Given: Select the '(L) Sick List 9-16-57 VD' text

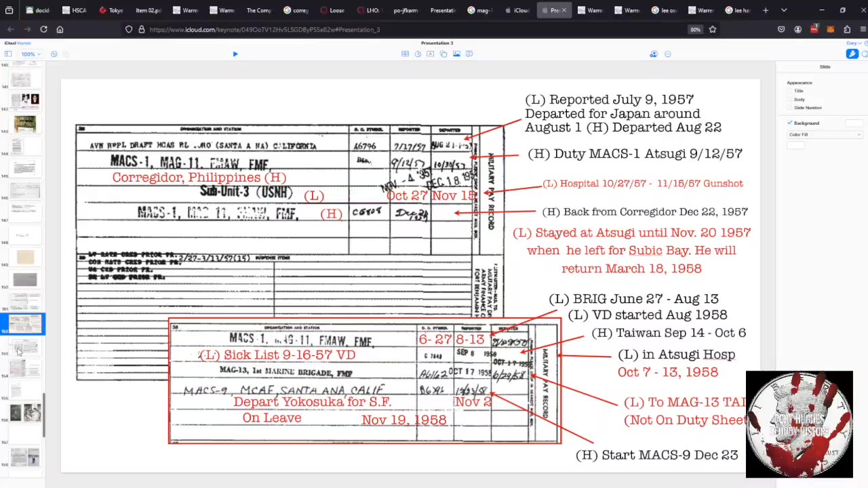Looking at the screenshot, I should (279, 354).
